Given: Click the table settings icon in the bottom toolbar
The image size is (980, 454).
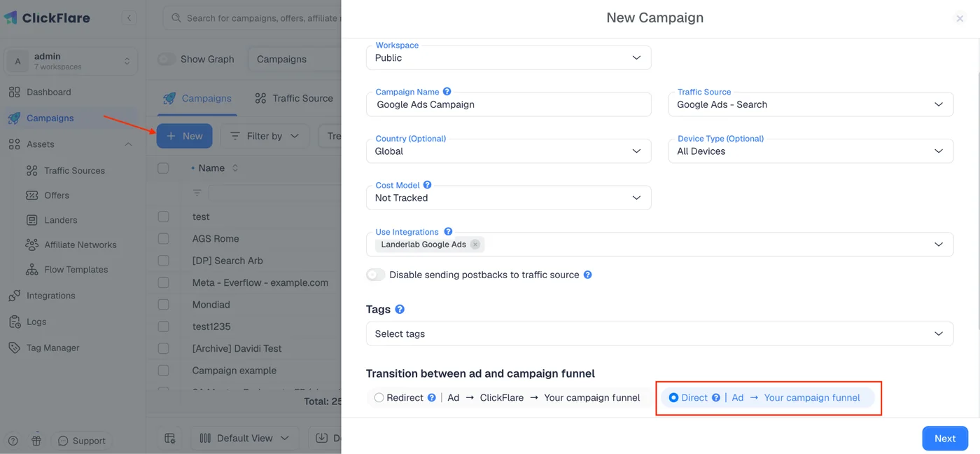Looking at the screenshot, I should 169,438.
